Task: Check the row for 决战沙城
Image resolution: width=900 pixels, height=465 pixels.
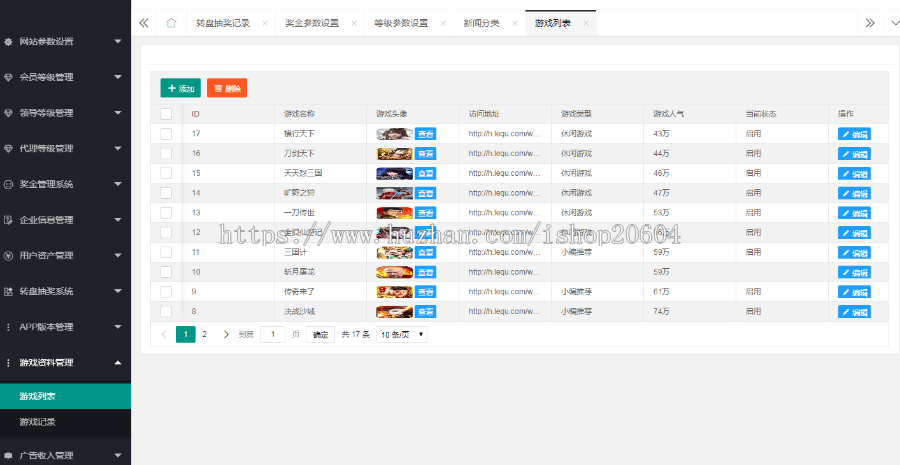Action: 166,311
